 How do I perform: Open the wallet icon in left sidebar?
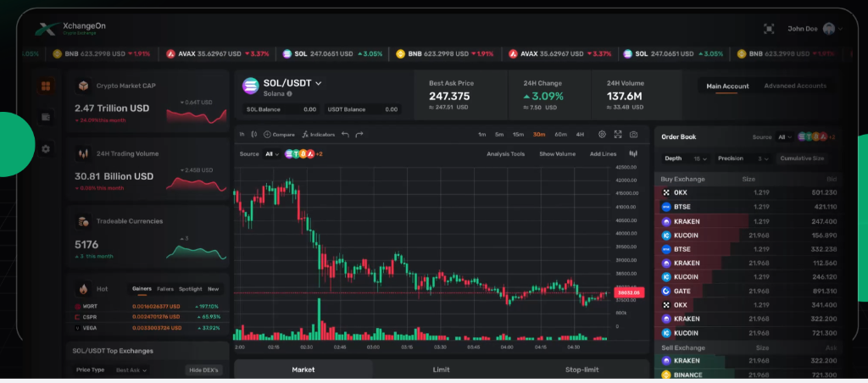coord(46,117)
